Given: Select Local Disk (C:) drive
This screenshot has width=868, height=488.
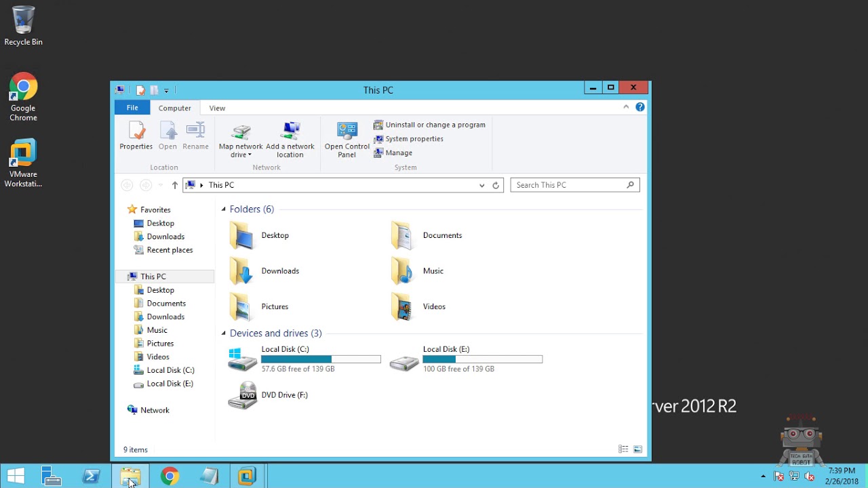Looking at the screenshot, I should point(304,359).
